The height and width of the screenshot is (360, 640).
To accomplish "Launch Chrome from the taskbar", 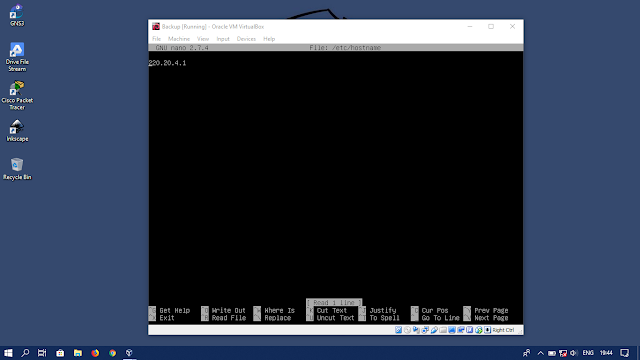I will click(x=112, y=353).
